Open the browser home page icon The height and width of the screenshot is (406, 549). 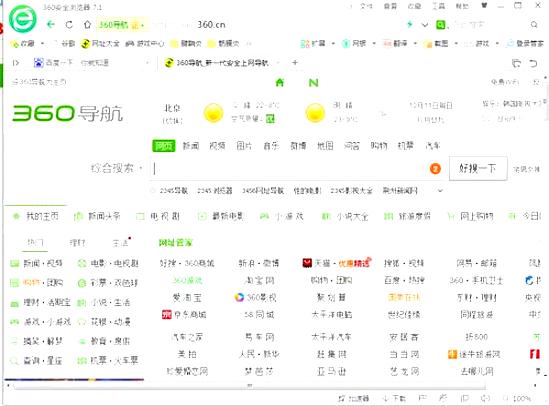[x=87, y=24]
